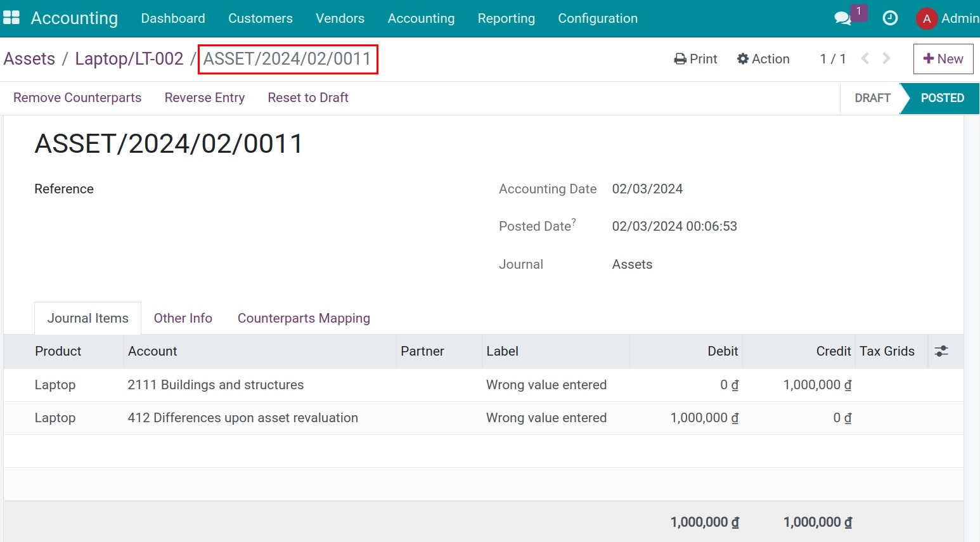Screen dimensions: 980x542
Task: Click Reverse Entry
Action: pyautogui.click(x=204, y=98)
